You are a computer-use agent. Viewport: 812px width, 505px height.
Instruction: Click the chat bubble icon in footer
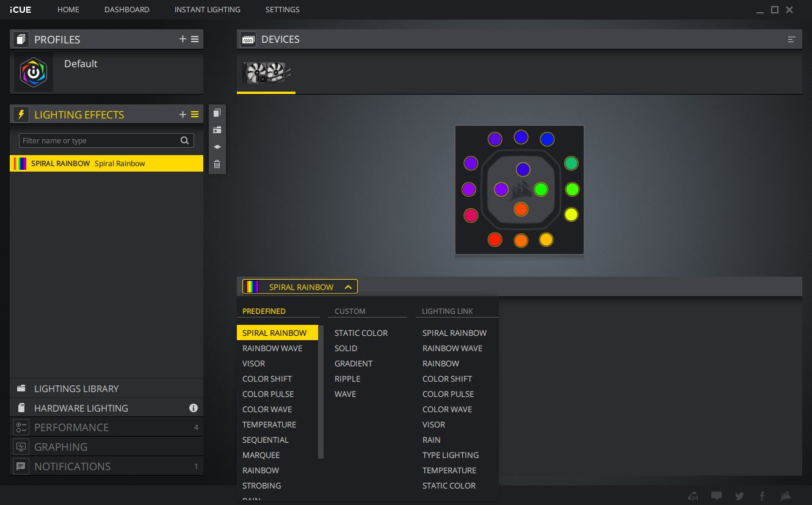pyautogui.click(x=717, y=496)
